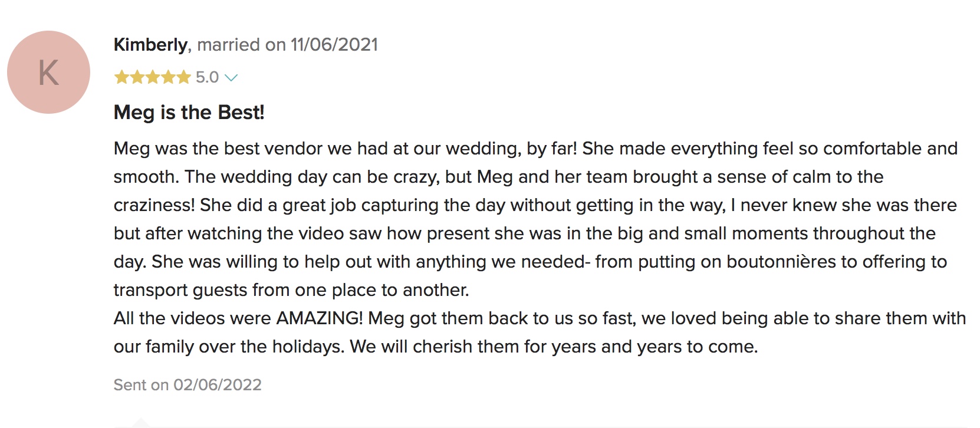This screenshot has width=980, height=428.
Task: Click the first gold star in the rating
Action: point(122,77)
